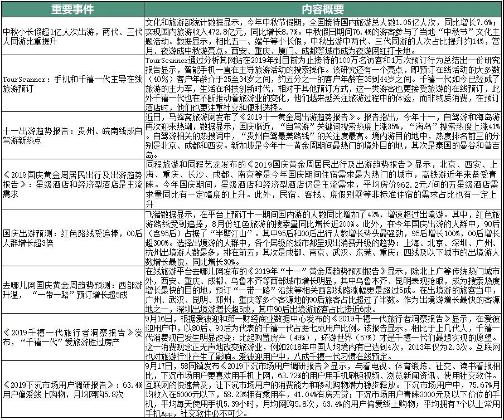
Task: Select the summary cell starting "飞猪数据显示"
Action: [323, 238]
